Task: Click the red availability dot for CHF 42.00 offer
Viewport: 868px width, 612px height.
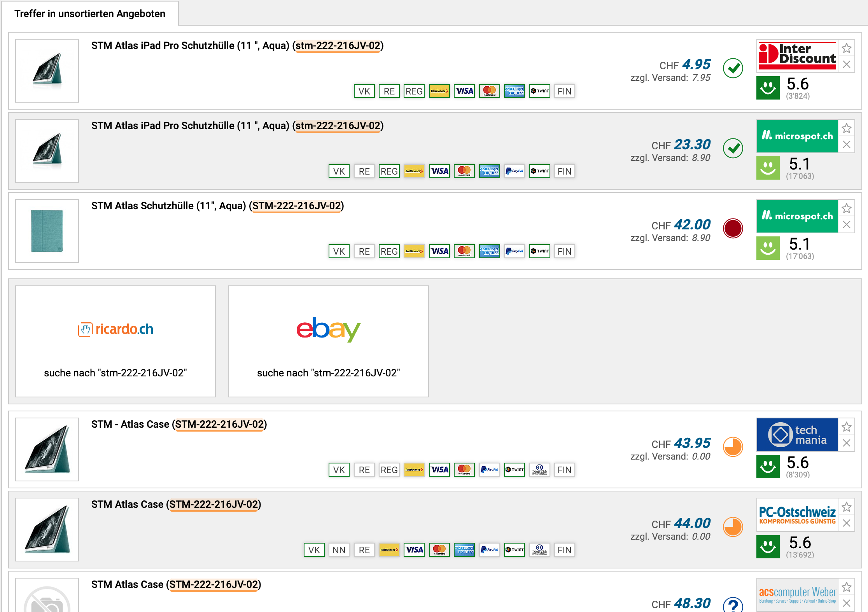Action: coord(733,228)
